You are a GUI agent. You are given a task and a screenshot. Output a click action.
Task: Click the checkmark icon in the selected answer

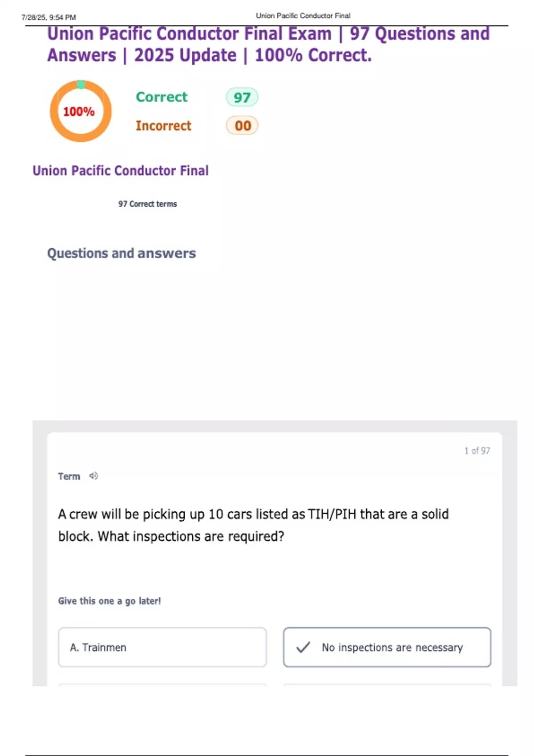[303, 647]
